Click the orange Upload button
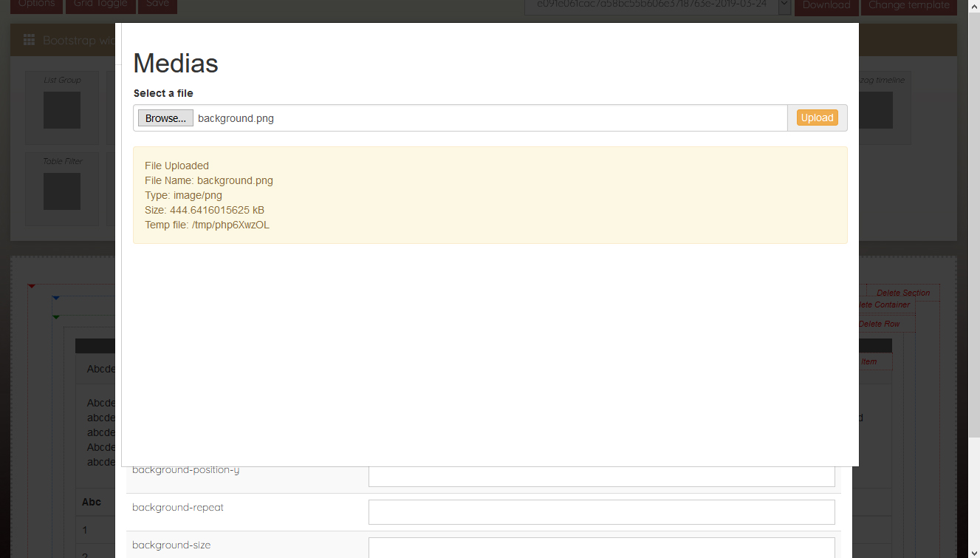The image size is (980, 558). pos(817,118)
